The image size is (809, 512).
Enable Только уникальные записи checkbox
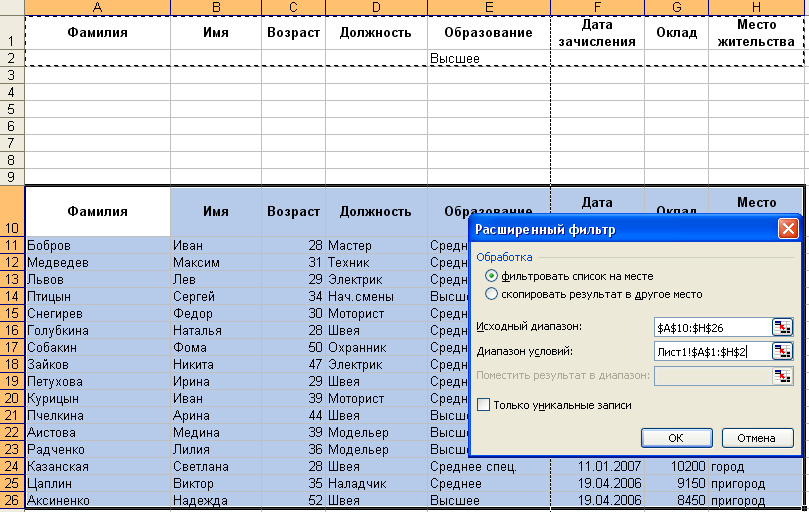483,405
